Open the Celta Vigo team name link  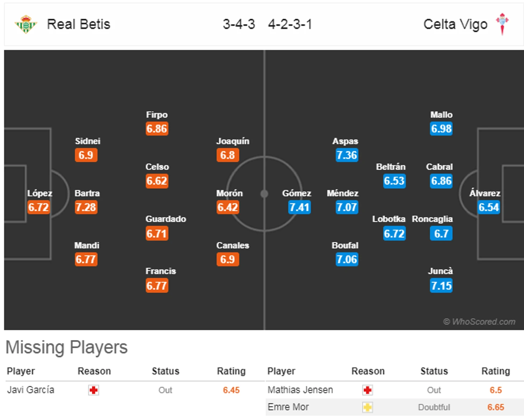(455, 24)
